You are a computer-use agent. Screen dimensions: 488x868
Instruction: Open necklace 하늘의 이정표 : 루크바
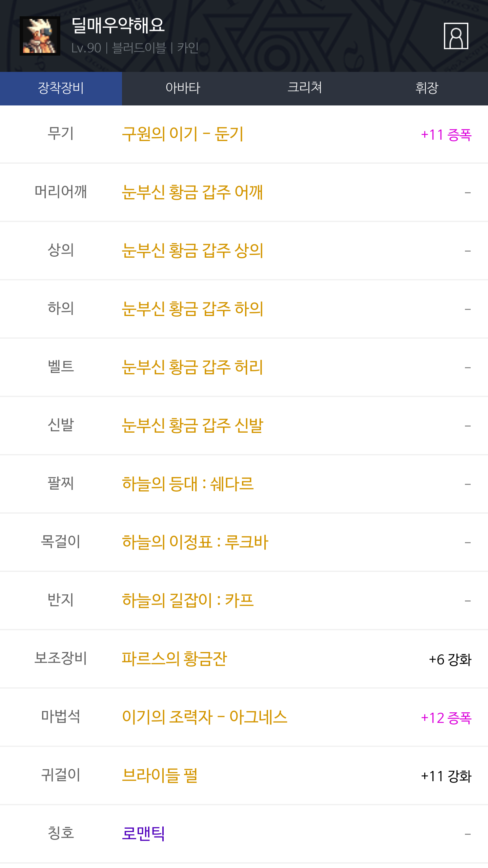click(x=195, y=542)
